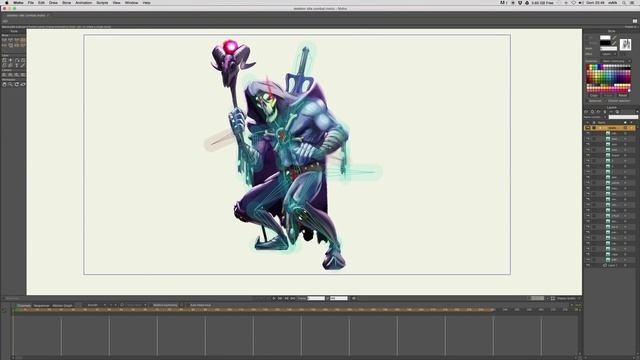Image resolution: width=640 pixels, height=360 pixels.
Task: Switch to the Sequencer tab
Action: click(41, 305)
